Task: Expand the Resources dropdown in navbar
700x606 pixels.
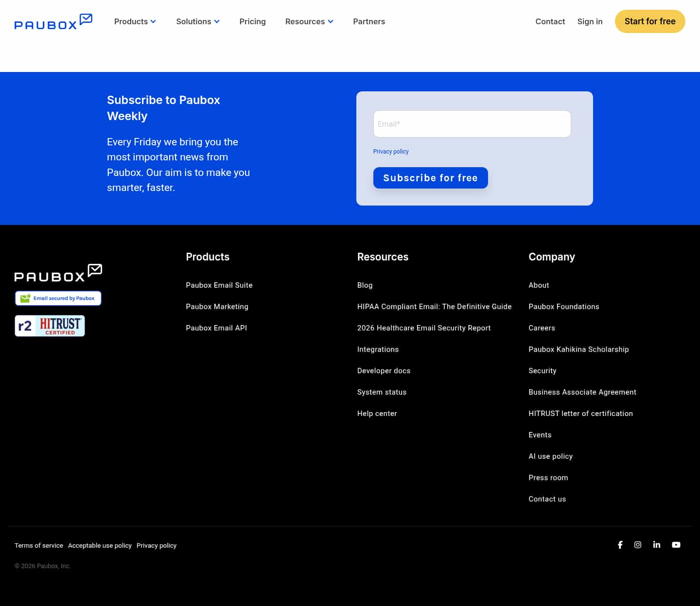Action: pyautogui.click(x=309, y=21)
